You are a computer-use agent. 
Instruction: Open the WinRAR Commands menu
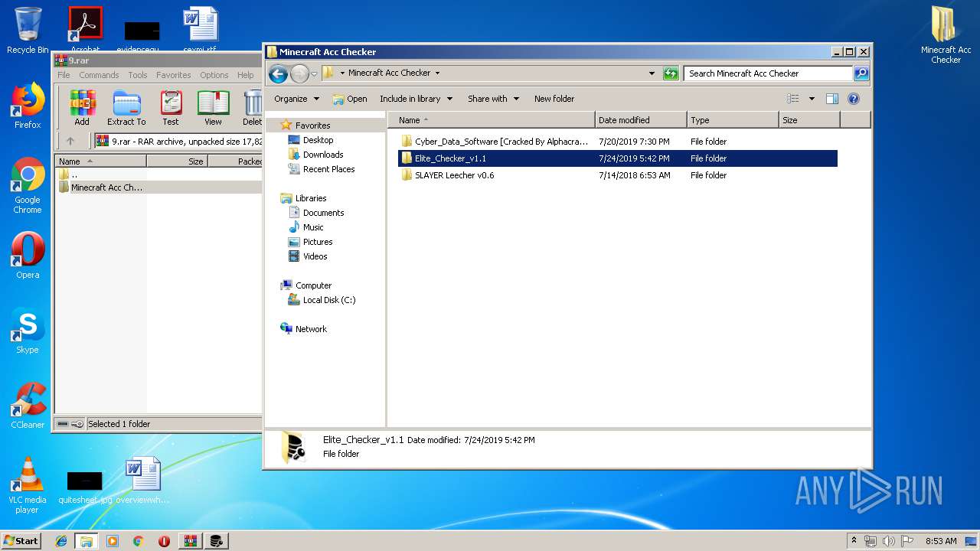(99, 75)
